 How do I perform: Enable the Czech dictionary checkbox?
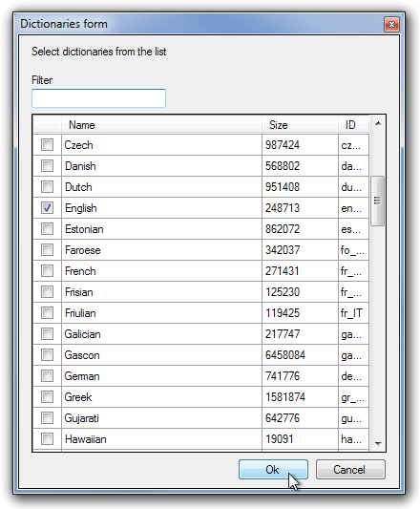47,145
